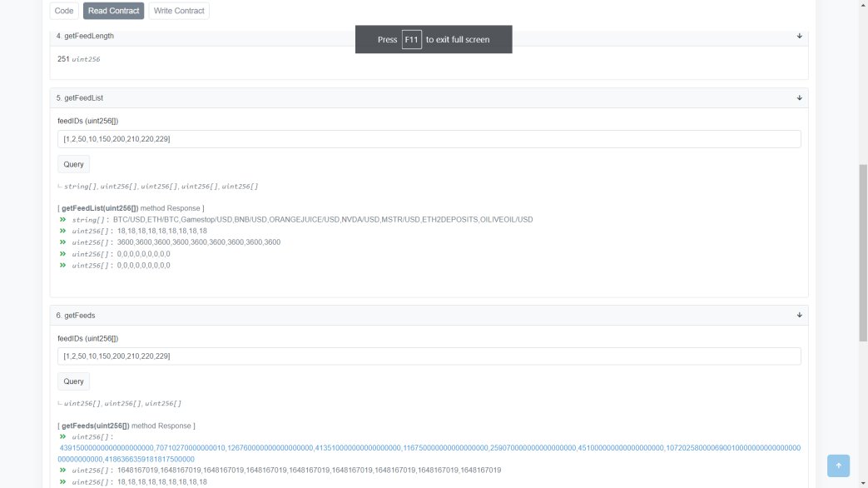Click the double-chevron beside string[] result
Image resolution: width=868 pixels, height=488 pixels.
(x=63, y=220)
